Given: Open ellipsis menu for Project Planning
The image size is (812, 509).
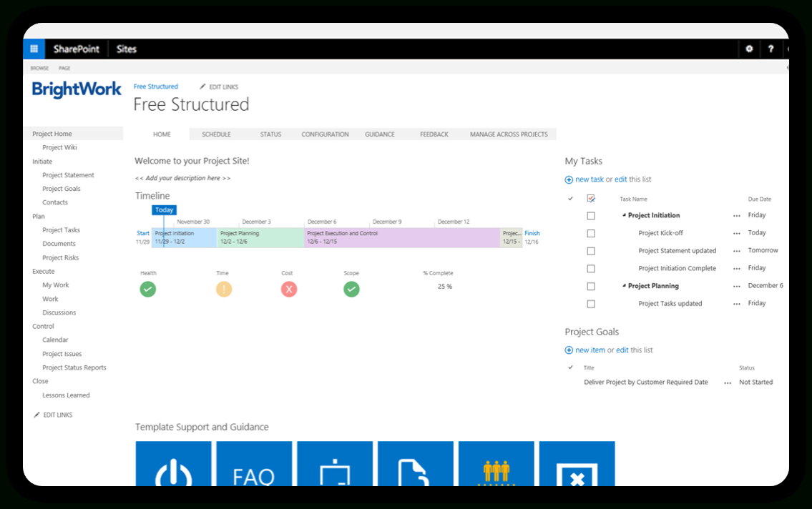Looking at the screenshot, I should point(737,286).
